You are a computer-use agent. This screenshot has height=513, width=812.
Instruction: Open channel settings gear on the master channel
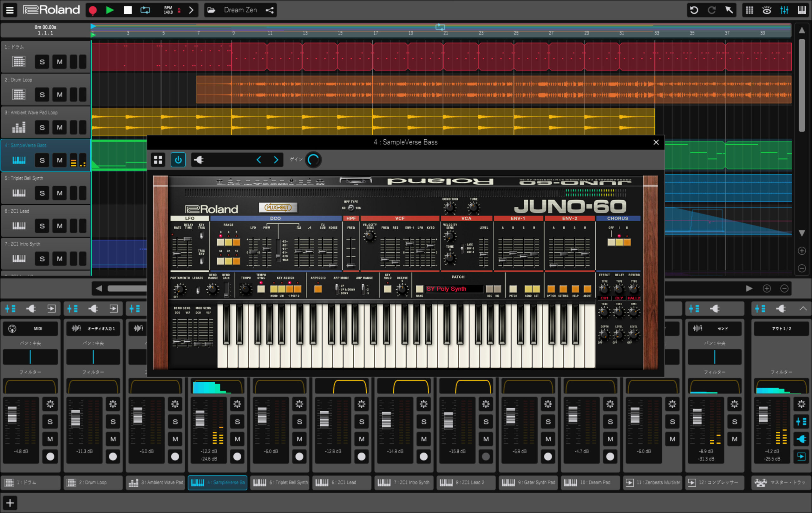[x=802, y=404]
